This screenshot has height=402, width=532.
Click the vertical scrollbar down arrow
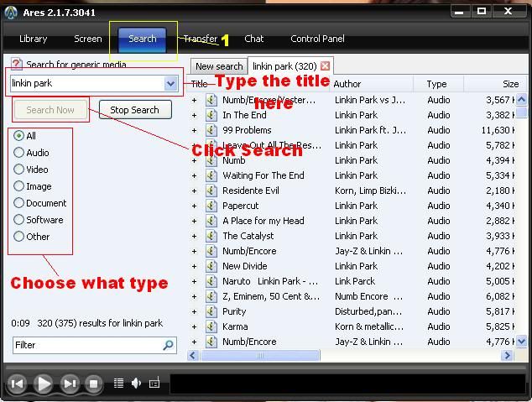(521, 342)
